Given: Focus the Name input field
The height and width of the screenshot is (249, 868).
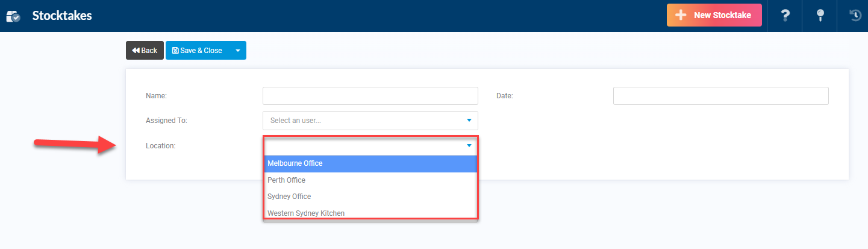Looking at the screenshot, I should 370,96.
